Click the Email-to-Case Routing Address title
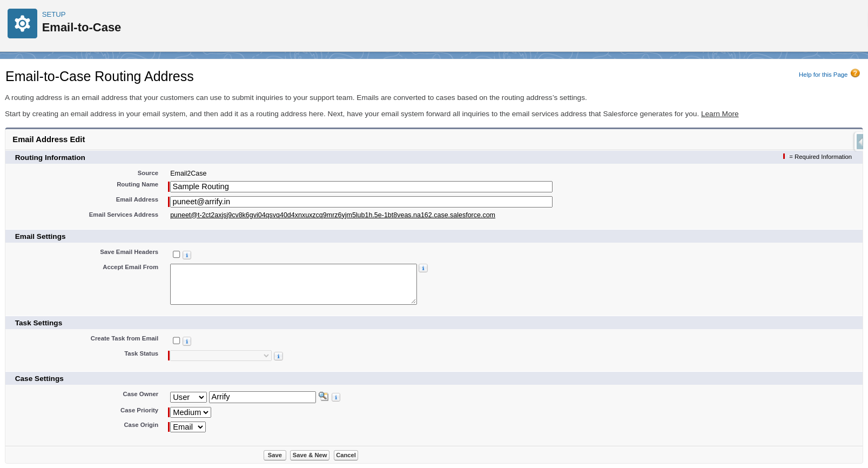The height and width of the screenshot is (468, 868). 99,76
